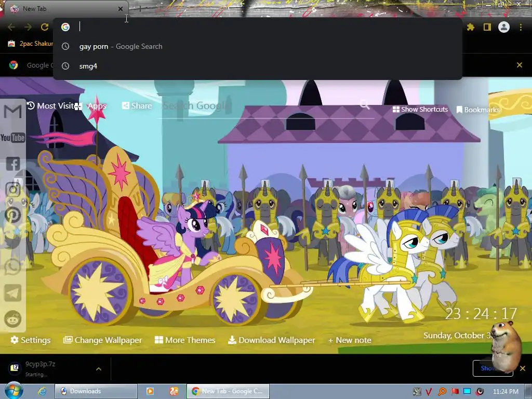Open Reddit from the sidebar
532x399 pixels.
[13, 319]
